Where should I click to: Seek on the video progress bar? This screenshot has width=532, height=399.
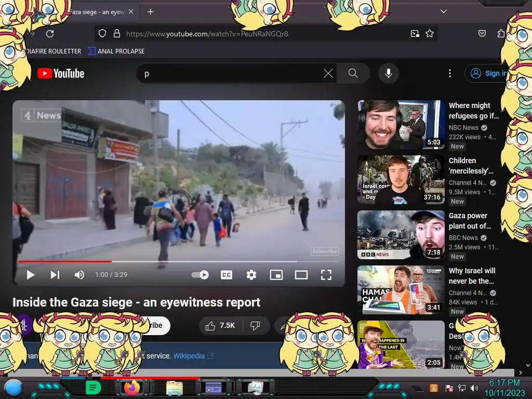(x=179, y=262)
